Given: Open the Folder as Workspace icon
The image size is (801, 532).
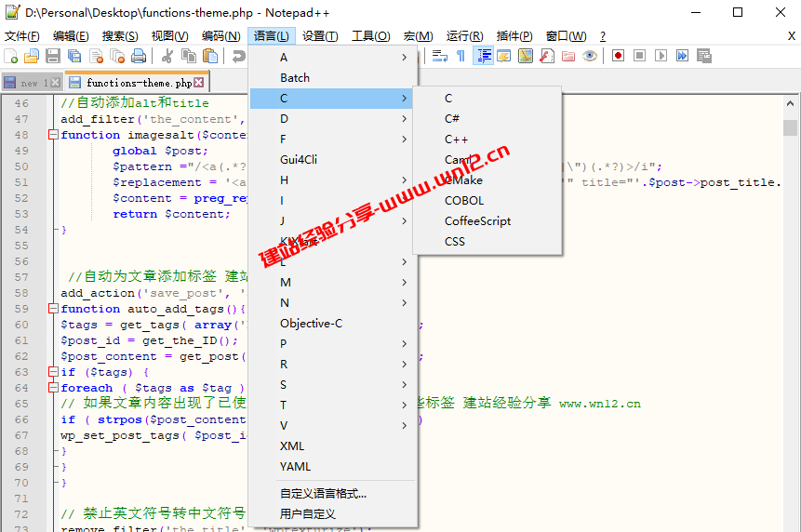Looking at the screenshot, I should (x=568, y=56).
